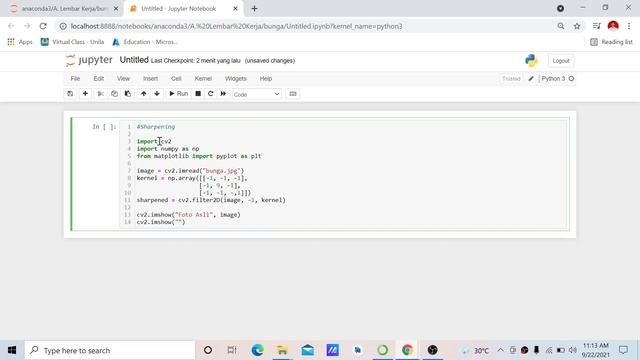Open the Kernel menu

tap(203, 79)
